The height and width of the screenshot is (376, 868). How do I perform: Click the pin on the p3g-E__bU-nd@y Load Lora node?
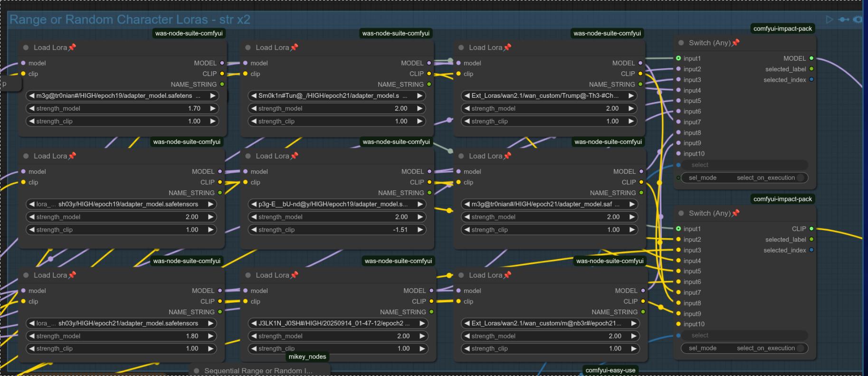[x=294, y=156]
